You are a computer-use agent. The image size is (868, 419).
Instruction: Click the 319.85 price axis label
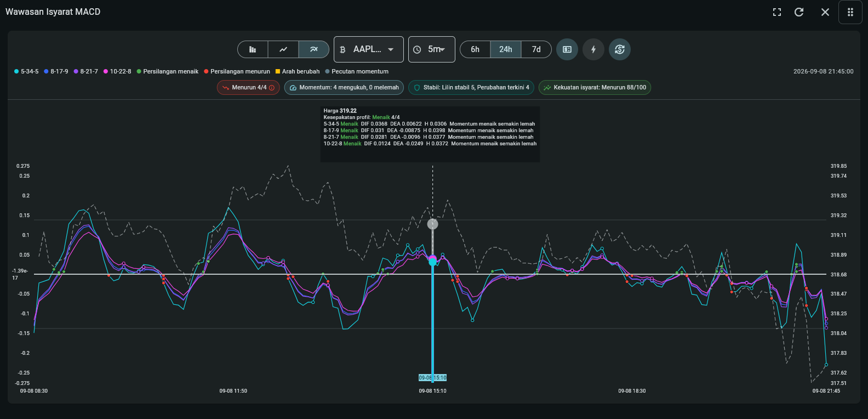pos(838,166)
